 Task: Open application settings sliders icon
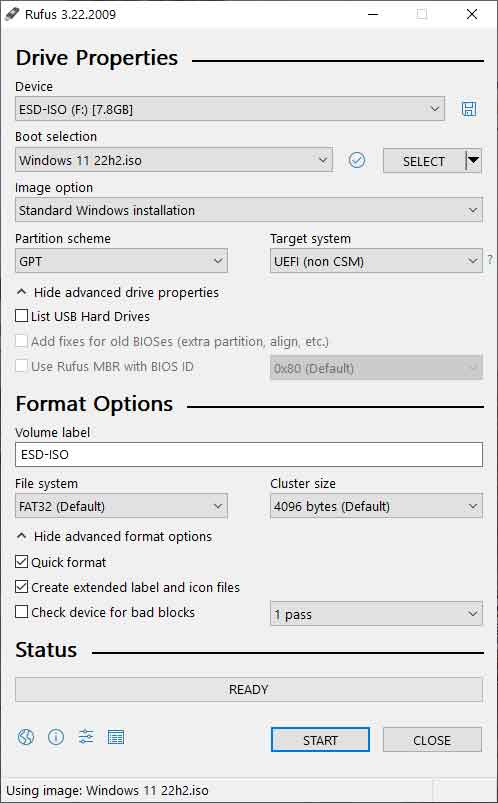86,737
